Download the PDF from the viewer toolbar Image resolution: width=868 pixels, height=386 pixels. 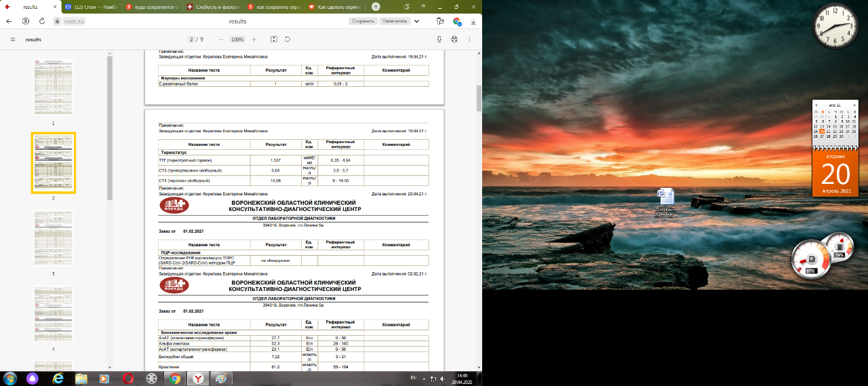(439, 39)
